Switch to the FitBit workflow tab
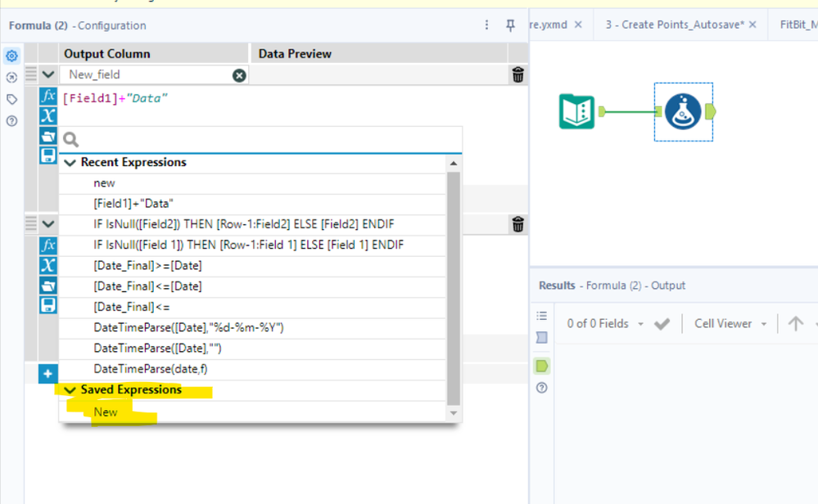The image size is (818, 504). tap(798, 25)
